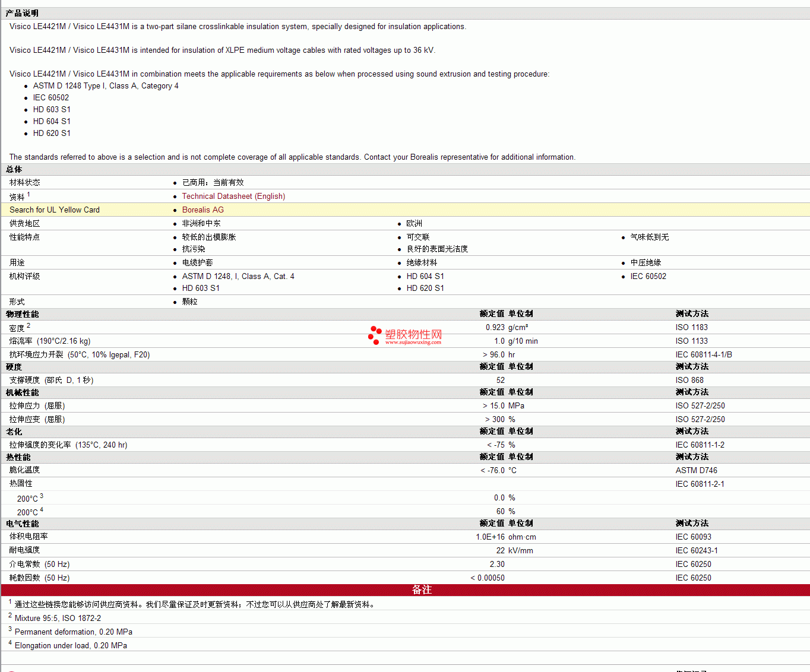Click the 机械性能 section header
Image resolution: width=810 pixels, height=672 pixels.
click(x=23, y=393)
